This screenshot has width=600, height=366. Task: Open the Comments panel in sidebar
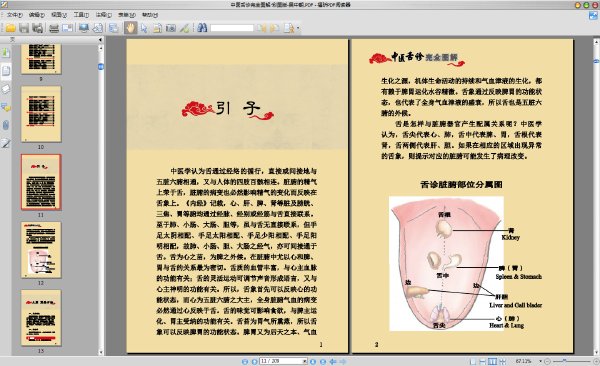coord(6,107)
